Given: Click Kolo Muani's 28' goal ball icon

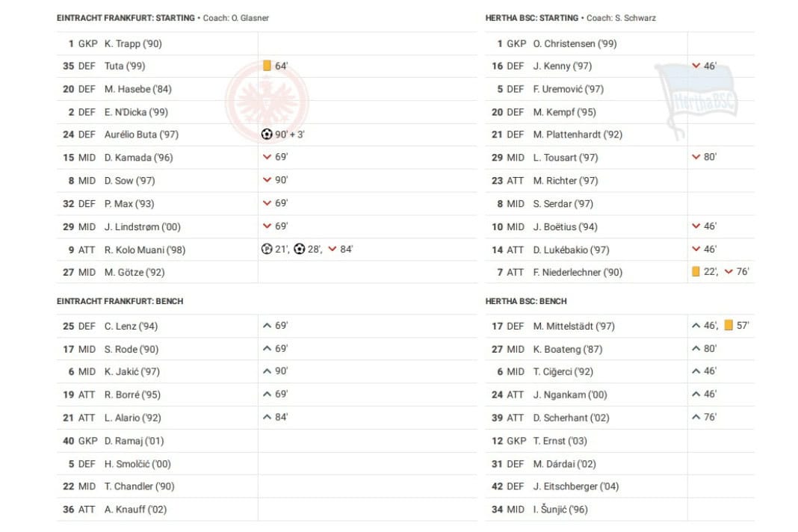Looking at the screenshot, I should 300,250.
